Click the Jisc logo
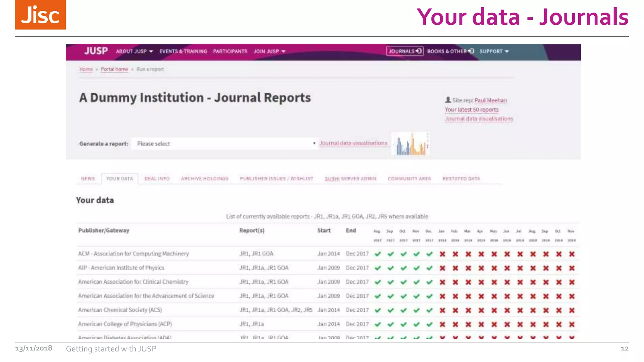644x362 pixels. pos(41,15)
